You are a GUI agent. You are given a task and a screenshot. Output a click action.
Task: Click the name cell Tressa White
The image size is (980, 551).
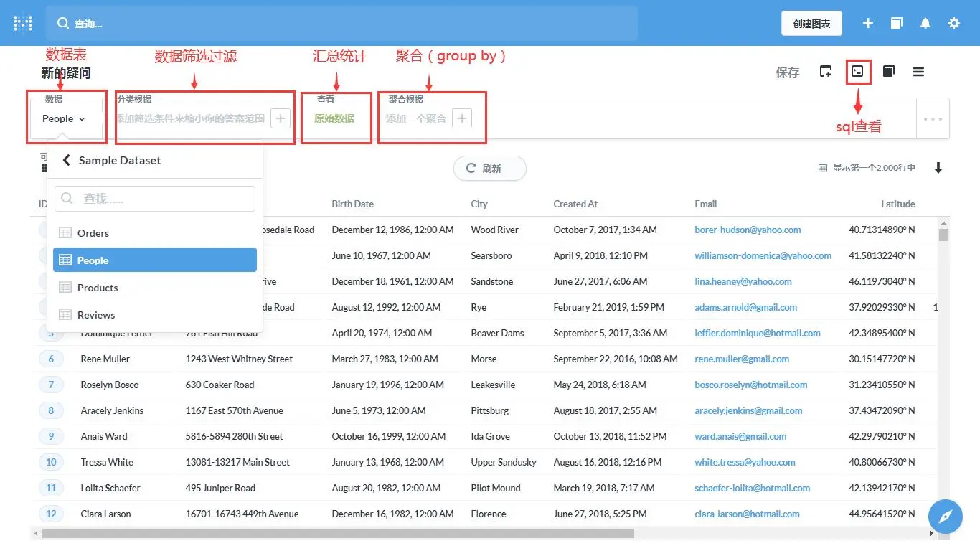coord(107,462)
